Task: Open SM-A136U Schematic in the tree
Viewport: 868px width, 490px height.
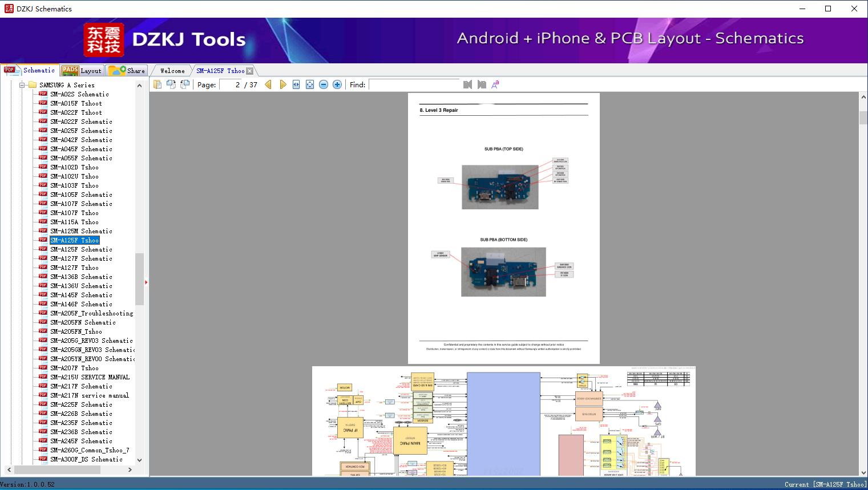Action: [81, 286]
